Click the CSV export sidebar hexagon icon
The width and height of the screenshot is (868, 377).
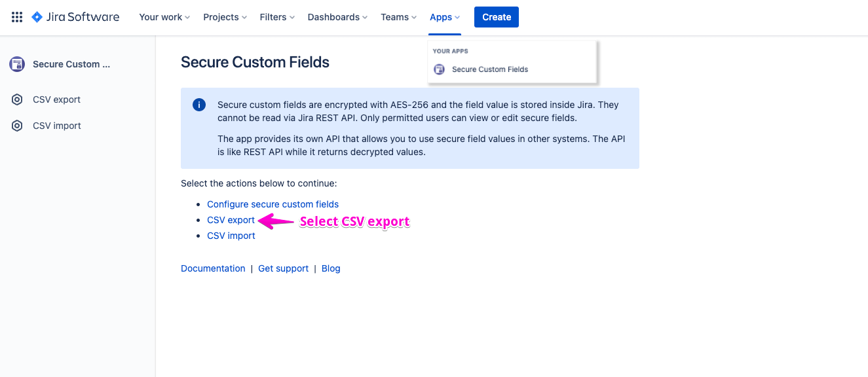tap(17, 99)
